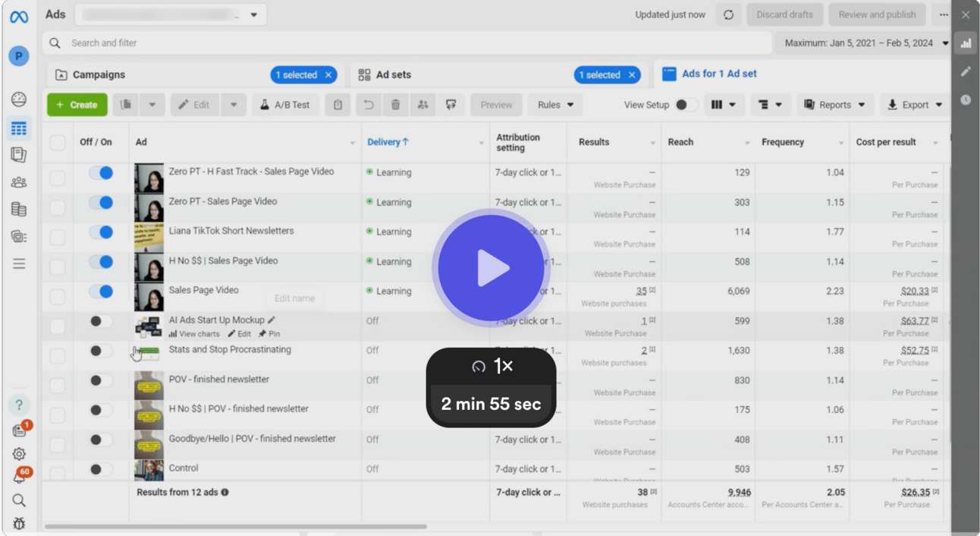Select the Undo icon

[x=368, y=105]
